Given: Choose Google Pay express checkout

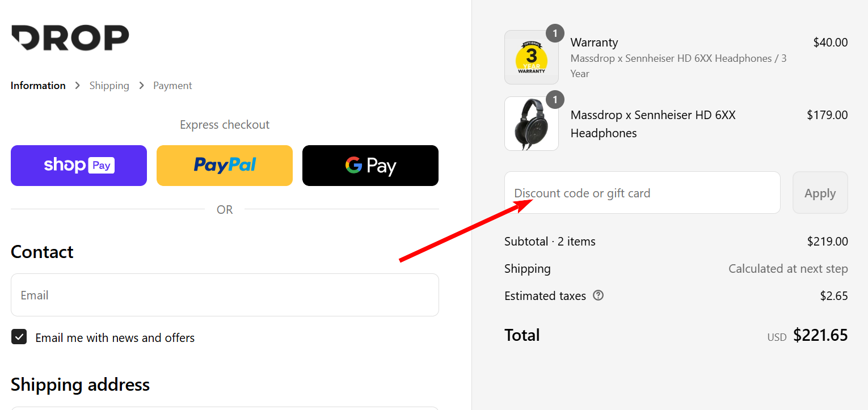Looking at the screenshot, I should (x=370, y=166).
